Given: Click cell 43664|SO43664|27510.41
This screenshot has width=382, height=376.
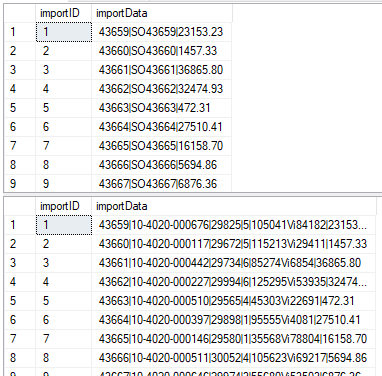Looking at the screenshot, I should [x=162, y=127].
